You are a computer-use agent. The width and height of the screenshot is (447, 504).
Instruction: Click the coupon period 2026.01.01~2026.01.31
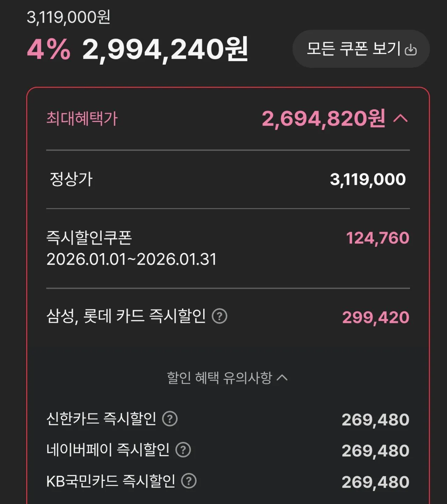pos(131,259)
